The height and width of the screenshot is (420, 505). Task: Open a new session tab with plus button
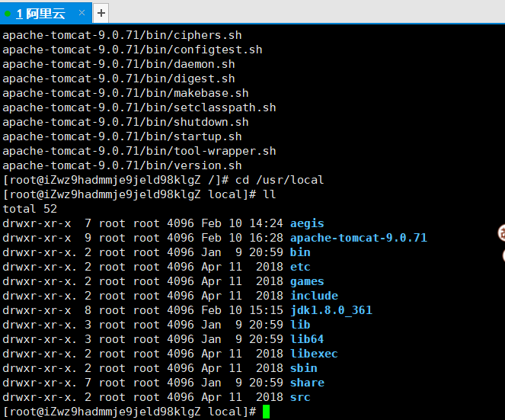click(x=101, y=13)
